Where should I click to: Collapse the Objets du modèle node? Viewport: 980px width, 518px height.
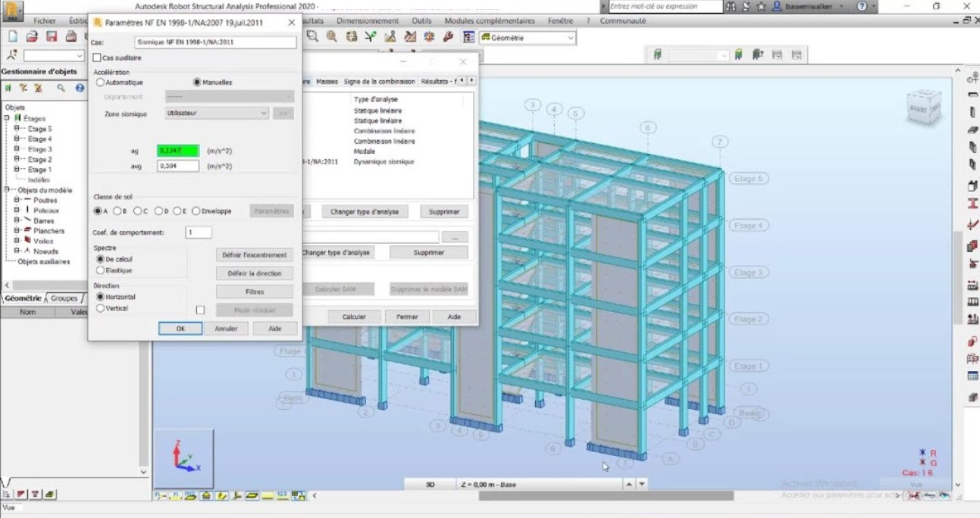click(x=7, y=190)
